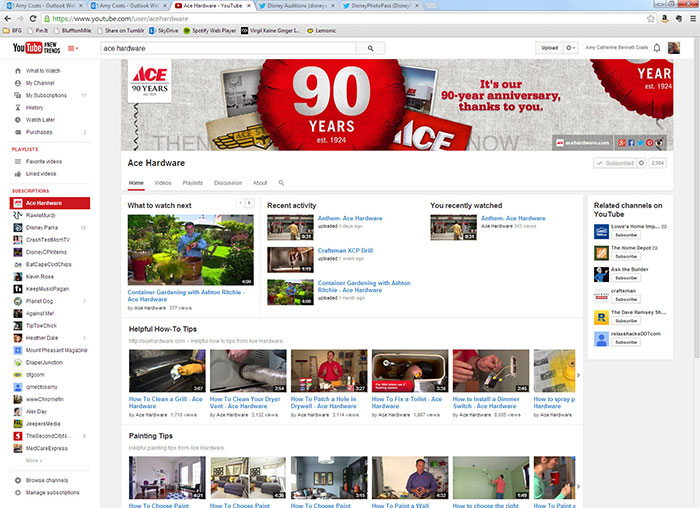Image resolution: width=700 pixels, height=508 pixels.
Task: Expand More subscriptions link
Action: pyautogui.click(x=34, y=461)
